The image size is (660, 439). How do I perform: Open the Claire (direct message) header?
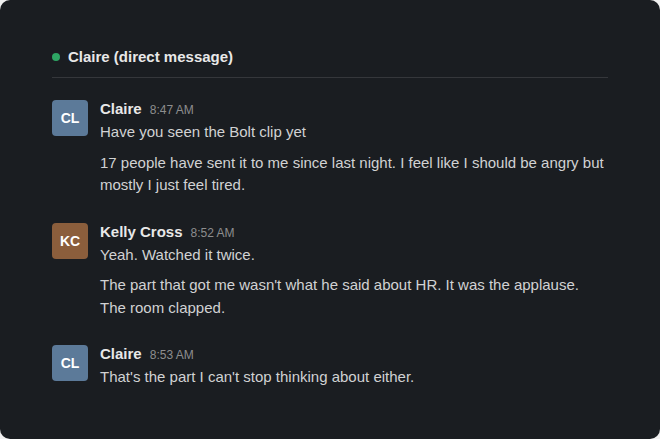coord(150,57)
